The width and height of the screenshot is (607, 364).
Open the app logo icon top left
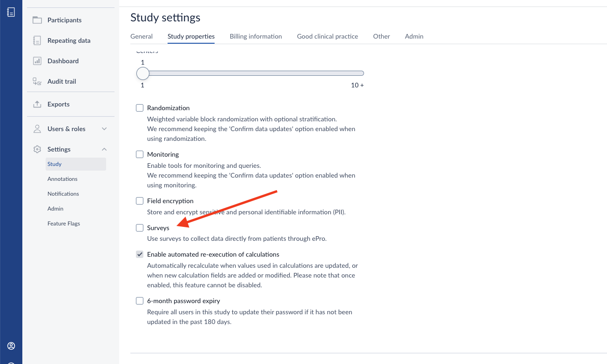tap(11, 12)
